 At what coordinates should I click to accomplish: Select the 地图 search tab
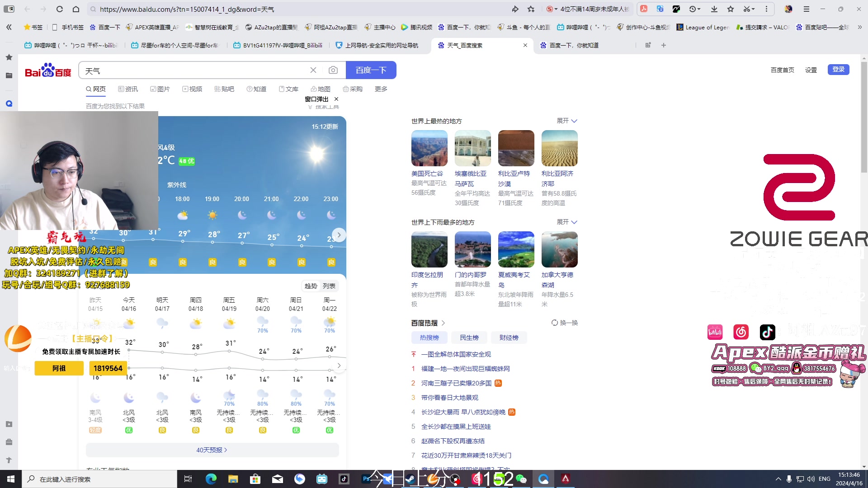321,89
